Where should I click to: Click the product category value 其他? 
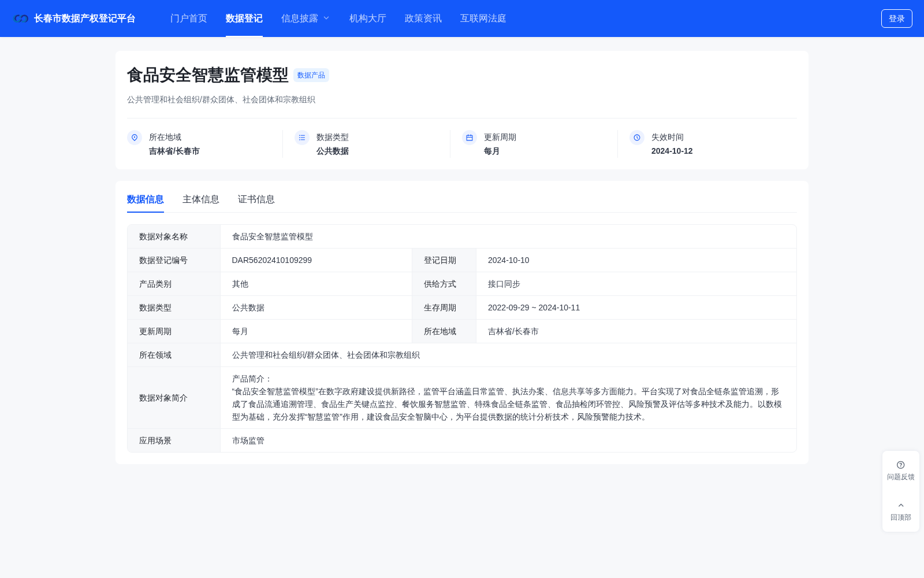[240, 284]
